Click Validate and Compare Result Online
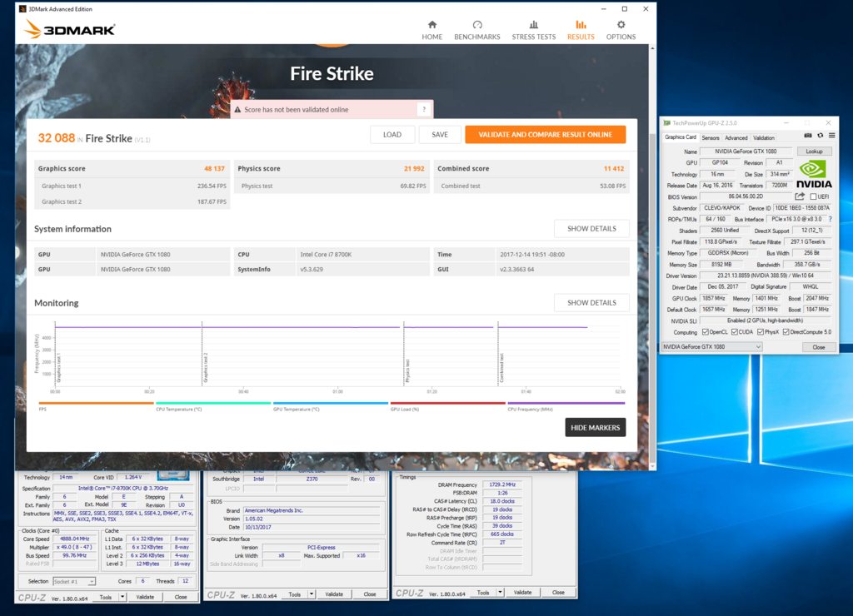The image size is (853, 616). pyautogui.click(x=545, y=134)
